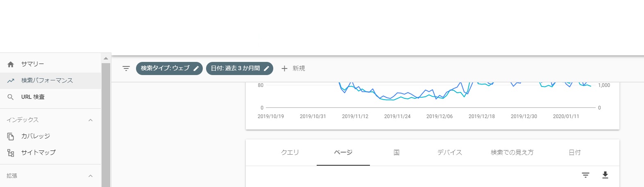This screenshot has height=187, width=644.
Task: Open the filter icon in the top filter bar
Action: [126, 68]
